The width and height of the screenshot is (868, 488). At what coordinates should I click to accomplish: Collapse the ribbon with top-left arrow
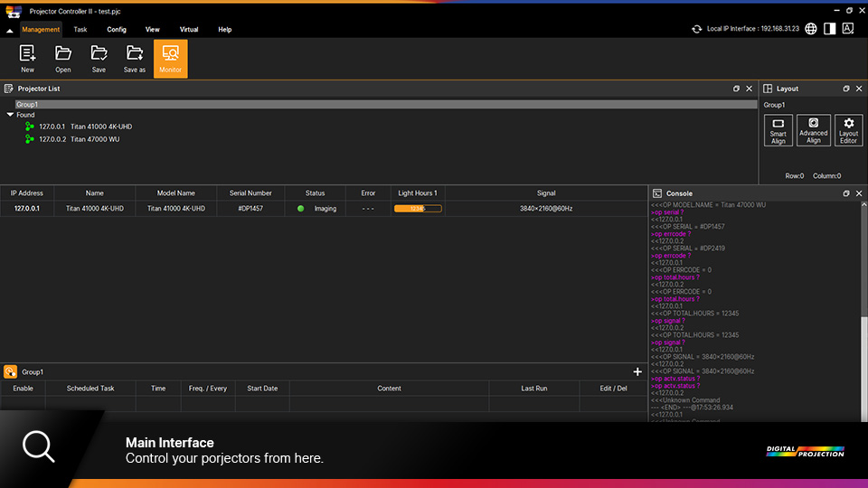click(10, 31)
